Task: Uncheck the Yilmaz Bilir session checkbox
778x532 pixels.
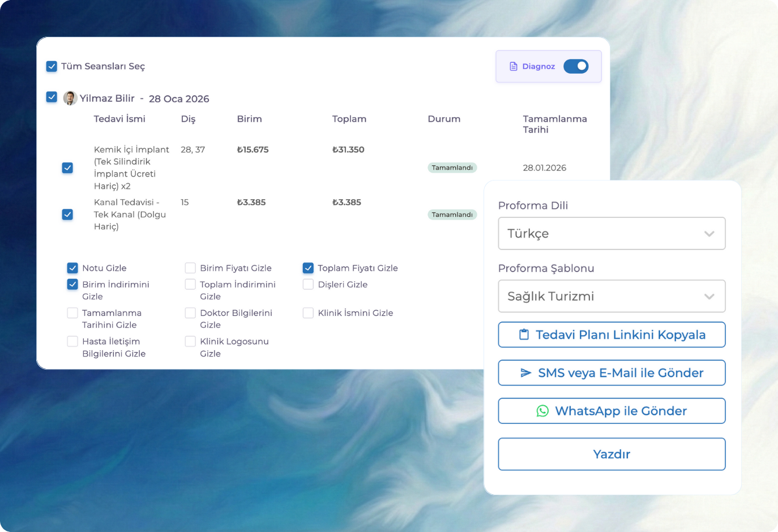Action: click(x=52, y=97)
